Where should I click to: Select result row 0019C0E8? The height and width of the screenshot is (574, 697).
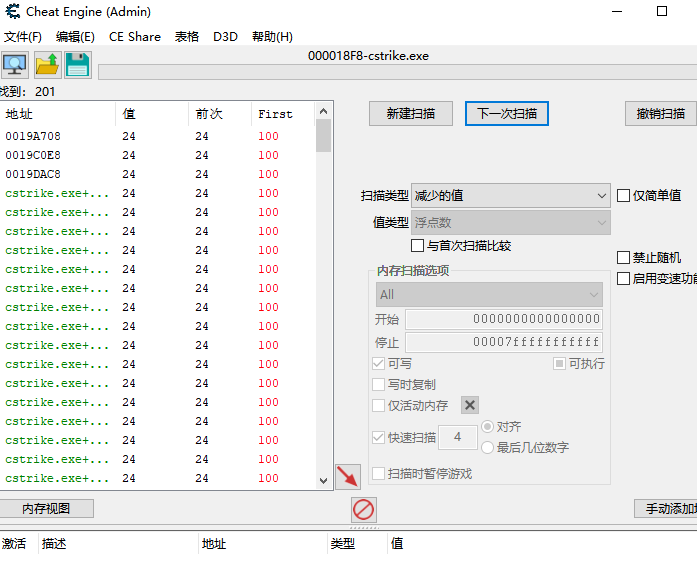pyautogui.click(x=157, y=155)
